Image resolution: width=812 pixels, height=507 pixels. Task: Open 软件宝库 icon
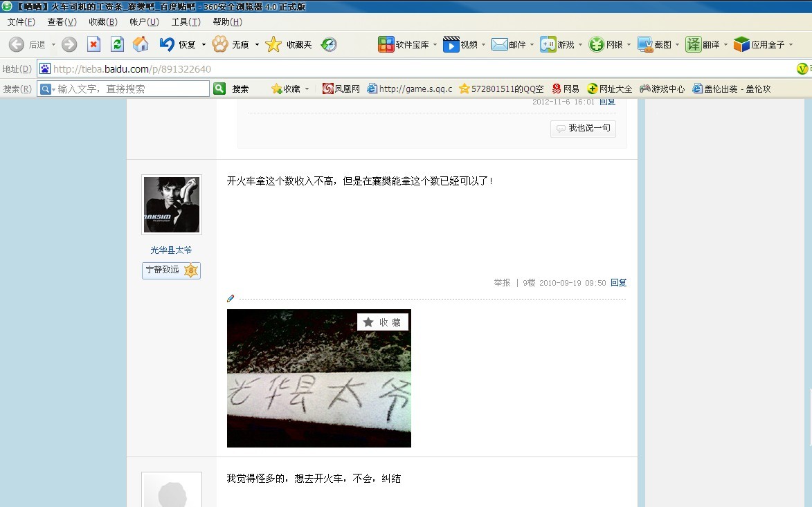386,44
